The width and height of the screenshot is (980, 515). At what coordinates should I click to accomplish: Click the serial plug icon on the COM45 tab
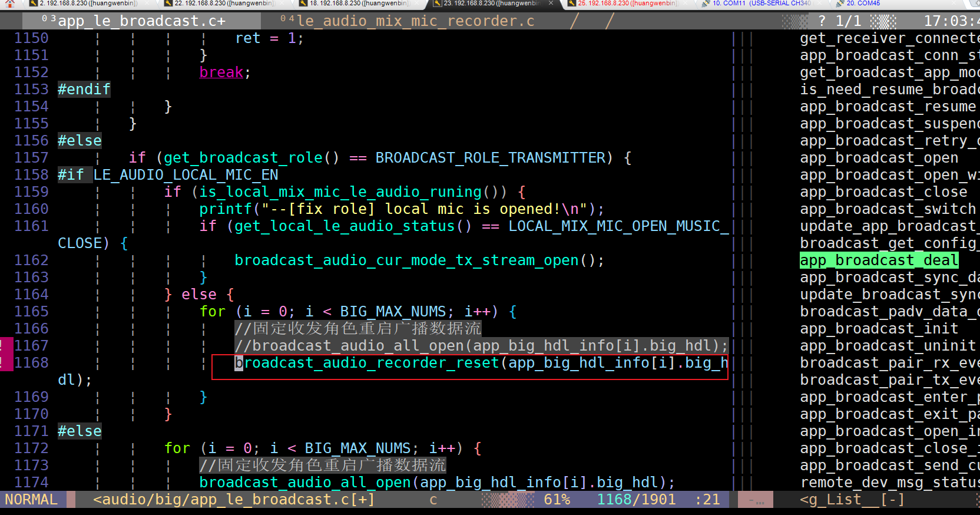[x=840, y=4]
